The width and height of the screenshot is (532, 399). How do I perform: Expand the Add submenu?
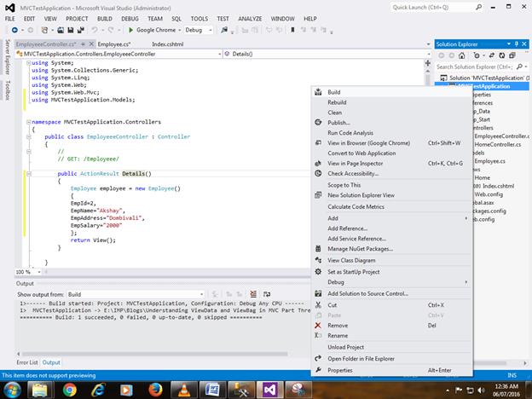pyautogui.click(x=332, y=218)
